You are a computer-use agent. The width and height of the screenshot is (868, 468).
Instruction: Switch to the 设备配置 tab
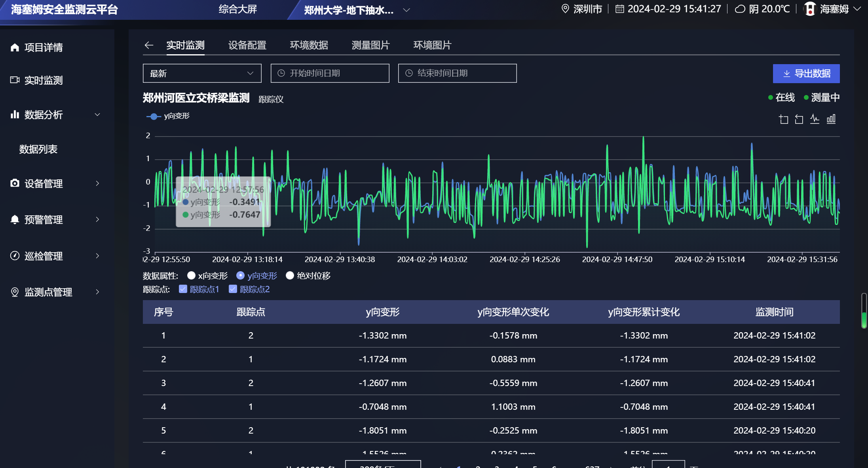point(247,45)
